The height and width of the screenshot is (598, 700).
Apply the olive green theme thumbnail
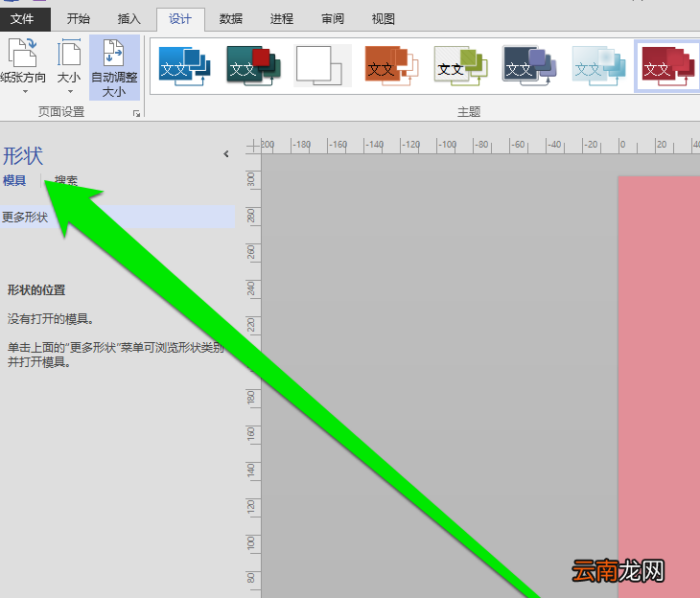[x=460, y=66]
